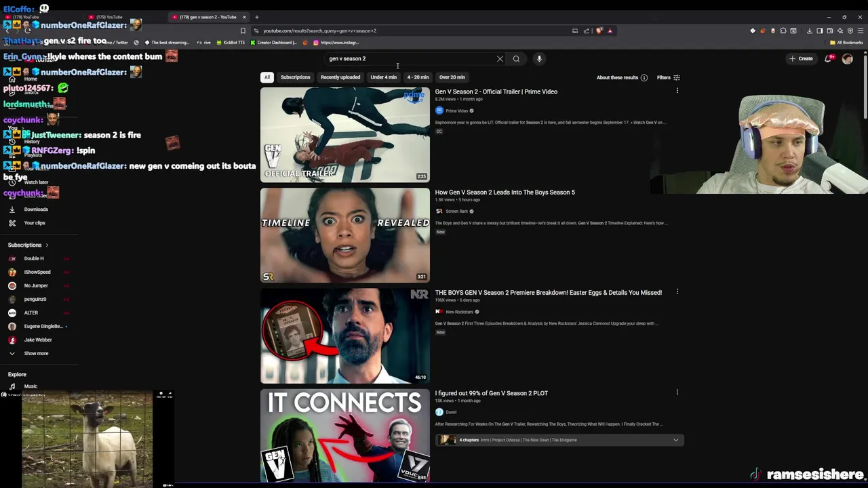The image size is (868, 488).
Task: Open the KickBot TTS bookmark
Action: 231,43
